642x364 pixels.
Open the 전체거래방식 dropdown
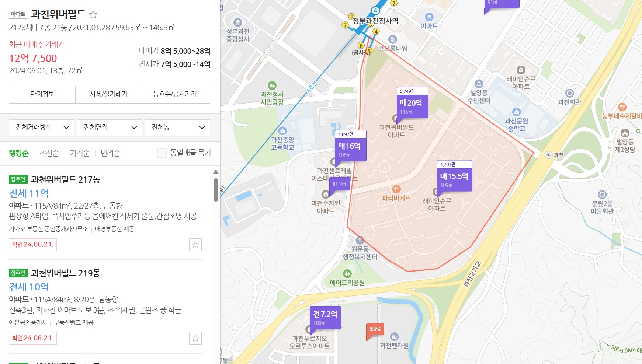42,127
